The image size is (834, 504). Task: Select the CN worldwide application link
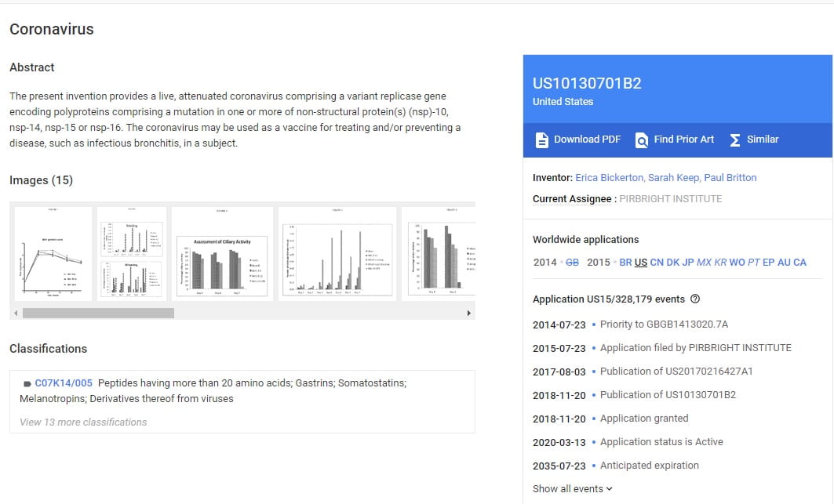pos(657,263)
